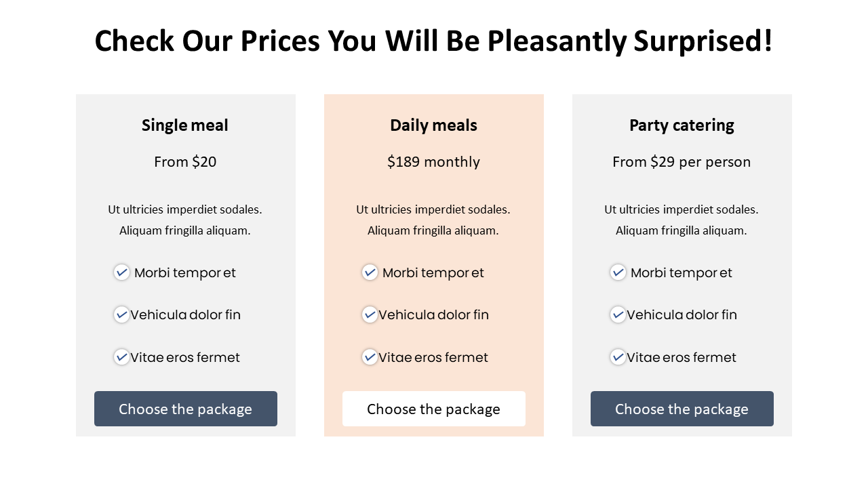Select the 'Single meal' heading
The image size is (868, 488).
(185, 125)
